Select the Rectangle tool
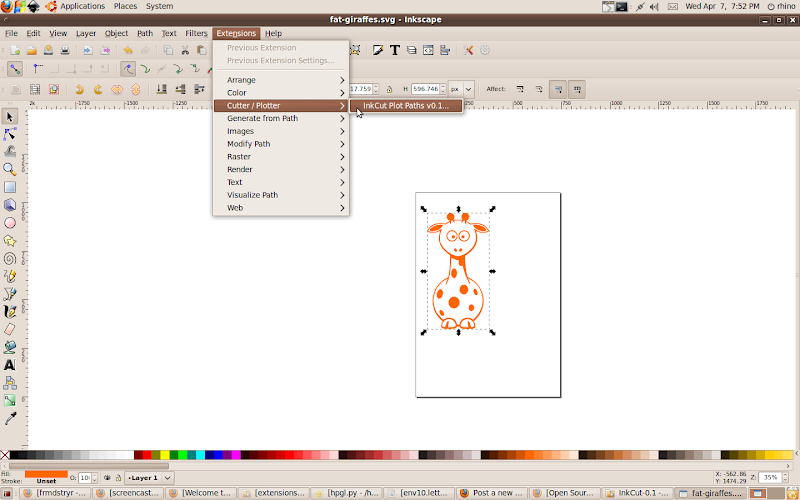 tap(10, 187)
